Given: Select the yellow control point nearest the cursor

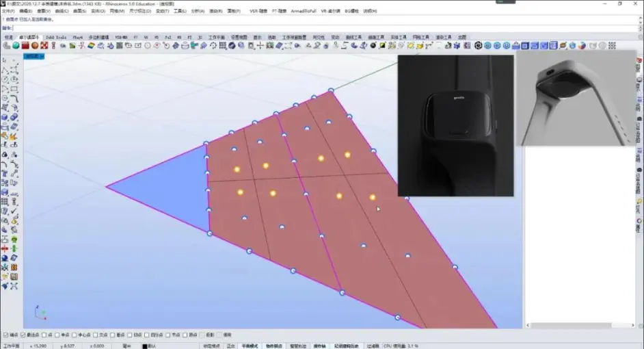Looking at the screenshot, I should click(x=372, y=197).
